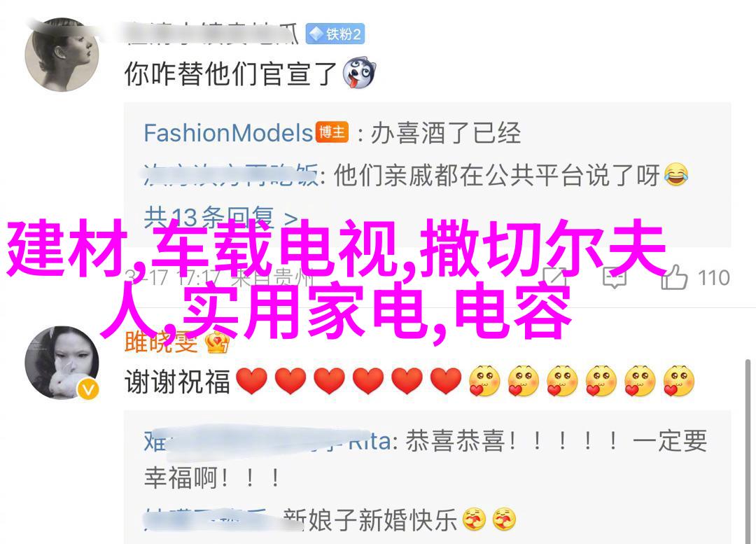This screenshot has width=756, height=544.
Task: Click the 110 likes count
Action: [714, 278]
